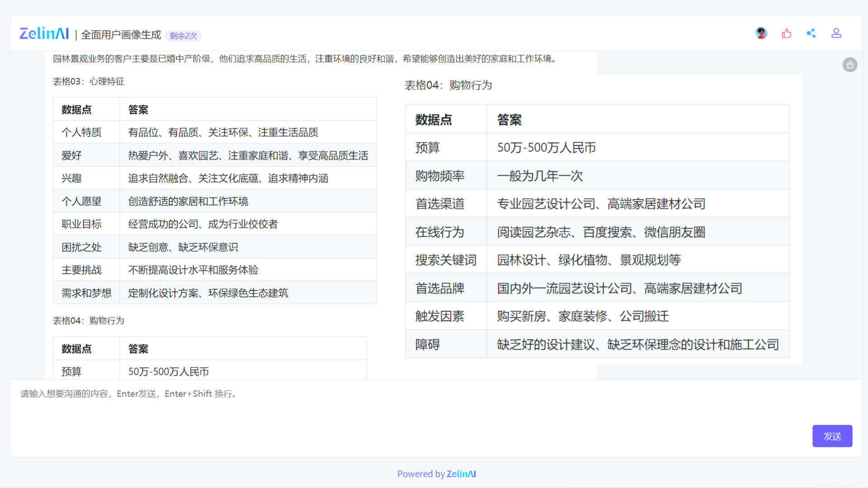Click the ZelinAI logo in header
The height and width of the screenshot is (488, 868).
pyautogui.click(x=44, y=33)
